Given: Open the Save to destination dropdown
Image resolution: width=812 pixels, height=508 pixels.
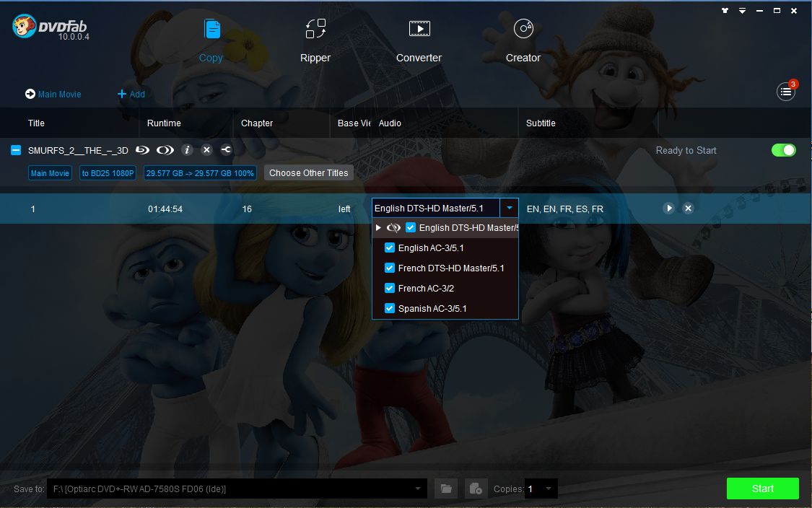Looking at the screenshot, I should (417, 489).
